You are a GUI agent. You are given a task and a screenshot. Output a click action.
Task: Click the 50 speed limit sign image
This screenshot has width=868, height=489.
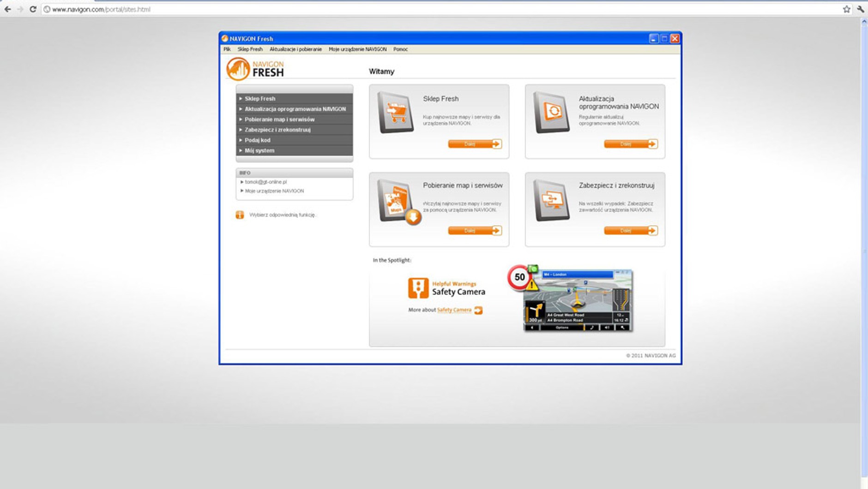point(519,277)
